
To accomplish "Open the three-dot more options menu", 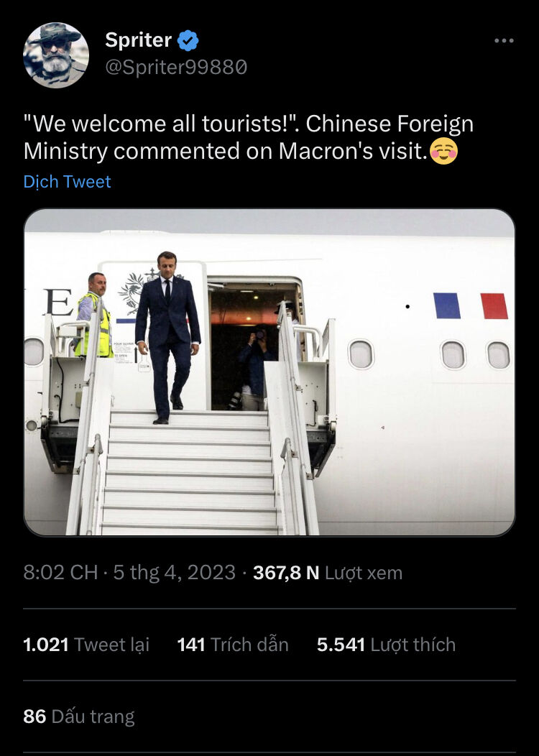I will [504, 40].
